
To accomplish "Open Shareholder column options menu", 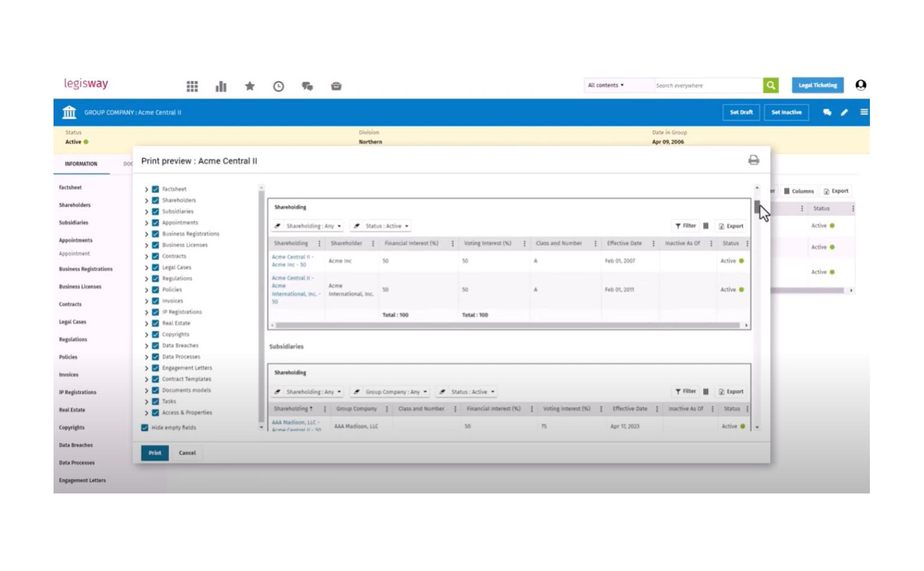I will click(373, 243).
